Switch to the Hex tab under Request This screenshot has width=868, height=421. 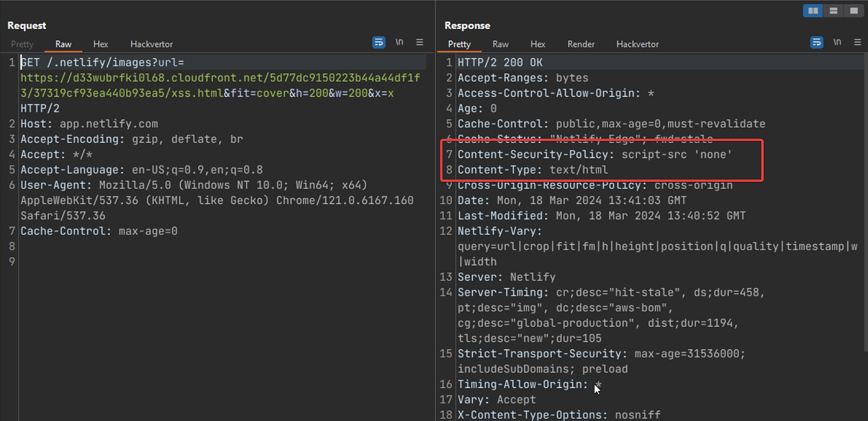[x=100, y=44]
